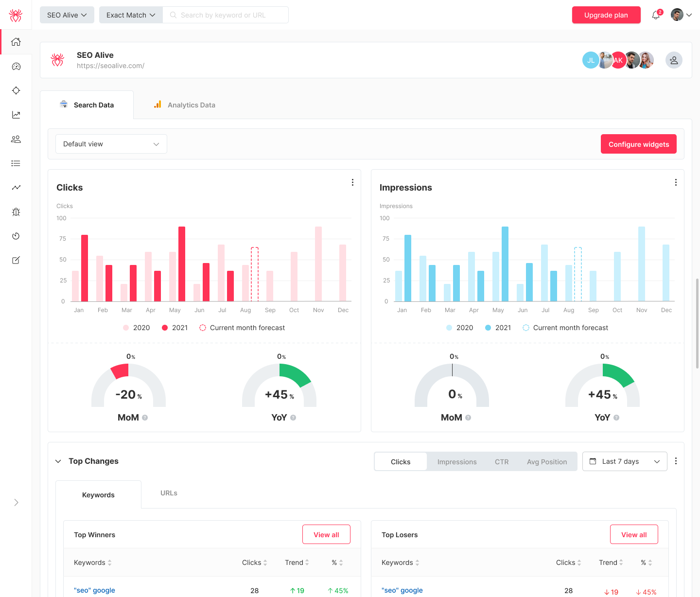Image resolution: width=700 pixels, height=597 pixels.
Task: Open the Top Changes options menu
Action: coord(676,461)
